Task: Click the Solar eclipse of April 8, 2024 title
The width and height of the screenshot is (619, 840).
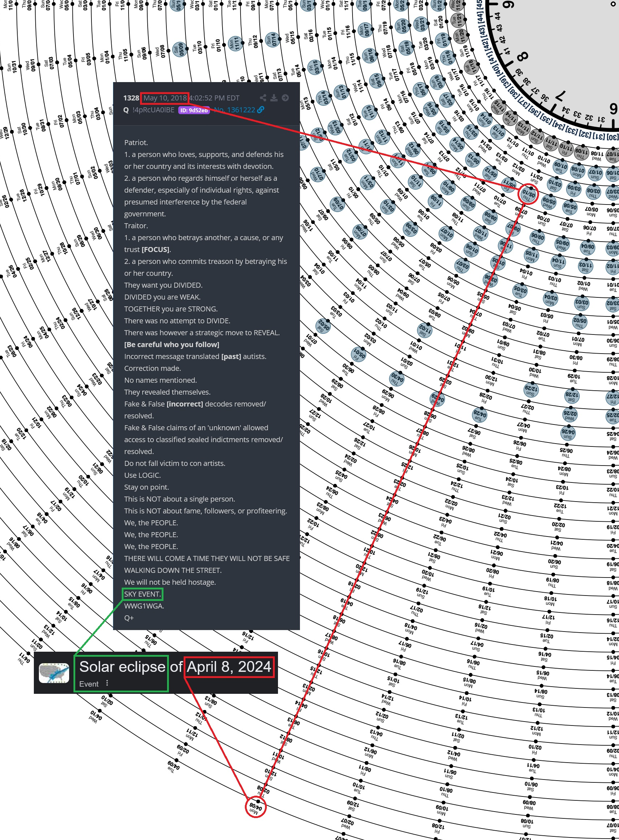Action: 175,666
